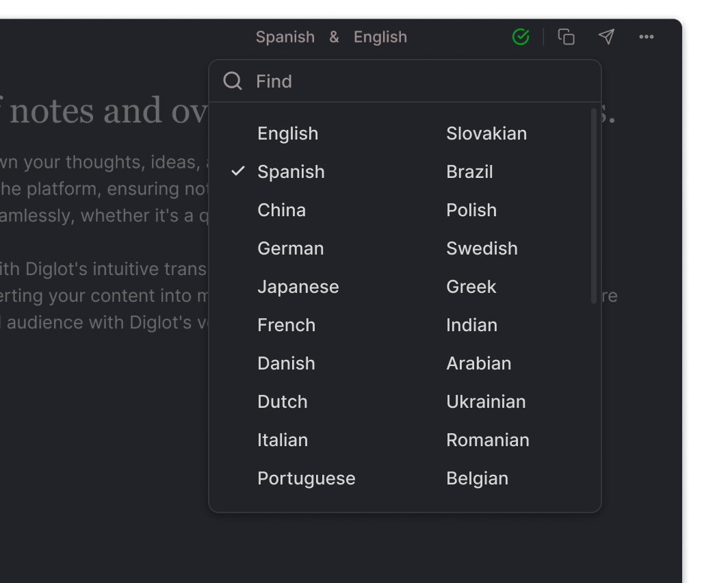The width and height of the screenshot is (728, 583).
Task: Select Greek as the language
Action: click(471, 287)
